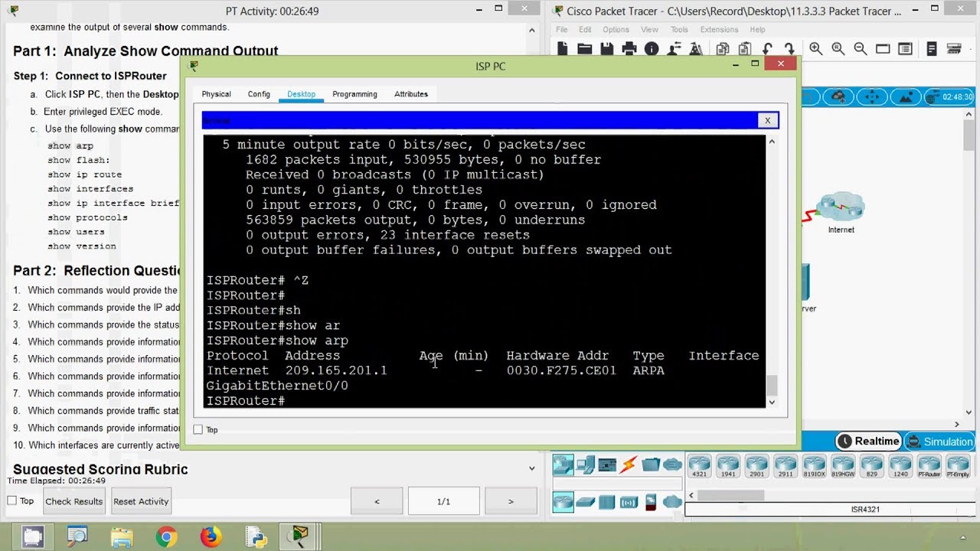Open the custom devices dialog toolbar icon
This screenshot has height=551, width=980.
point(905,49)
